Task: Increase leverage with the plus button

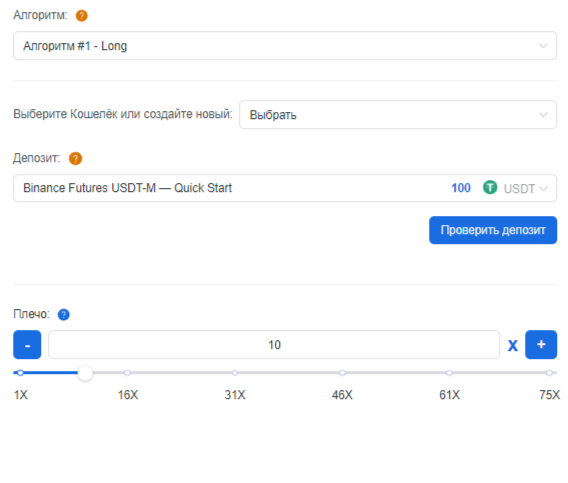Action: click(541, 345)
